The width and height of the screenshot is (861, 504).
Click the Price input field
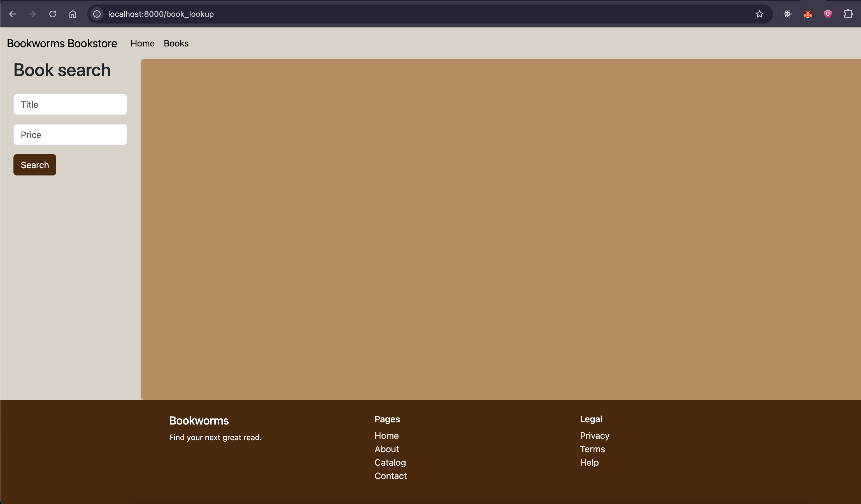70,135
